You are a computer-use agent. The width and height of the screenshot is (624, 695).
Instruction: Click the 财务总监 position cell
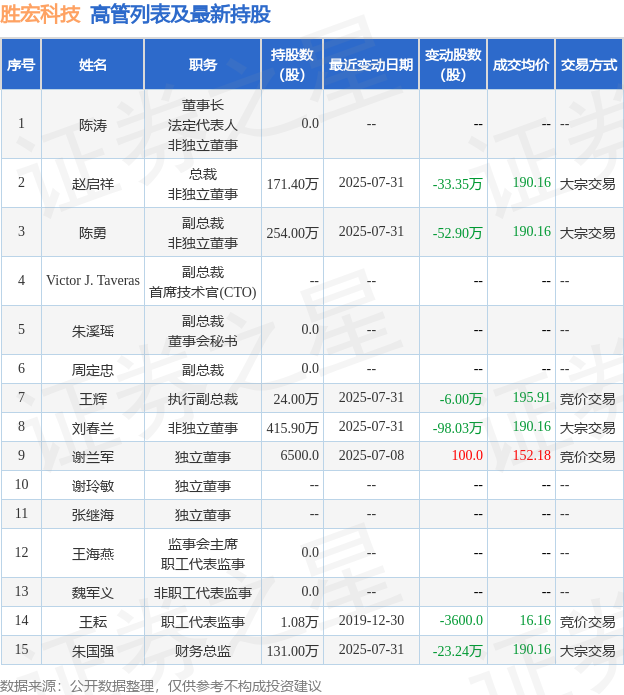click(203, 651)
